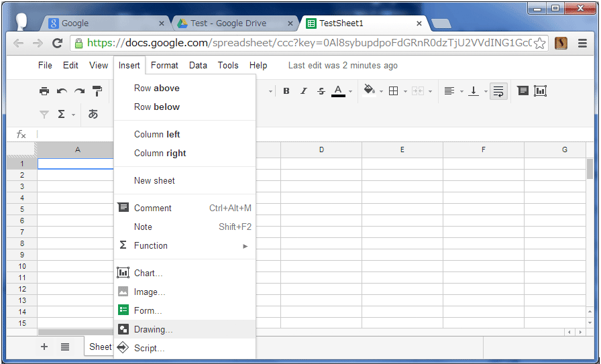Toggle bold formatting
Viewport: 601px width, 364px height.
point(286,91)
